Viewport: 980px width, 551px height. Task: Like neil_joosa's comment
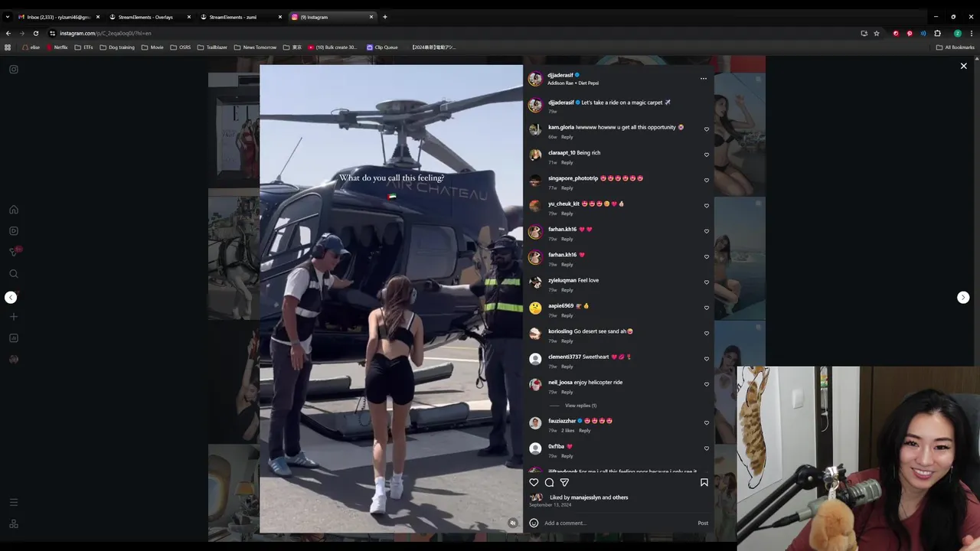coord(707,384)
